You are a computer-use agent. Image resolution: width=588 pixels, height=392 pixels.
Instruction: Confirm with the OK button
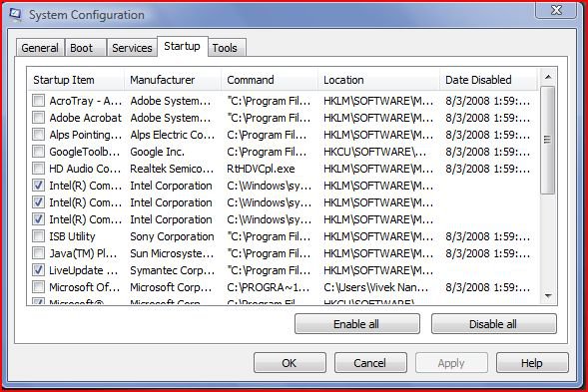[x=290, y=363]
